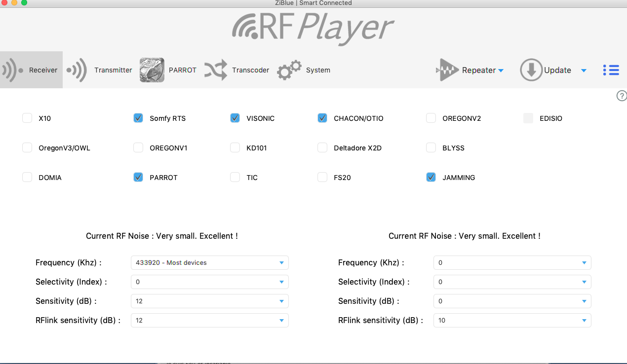
Task: Switch to the Transmitter tab
Action: coord(99,70)
